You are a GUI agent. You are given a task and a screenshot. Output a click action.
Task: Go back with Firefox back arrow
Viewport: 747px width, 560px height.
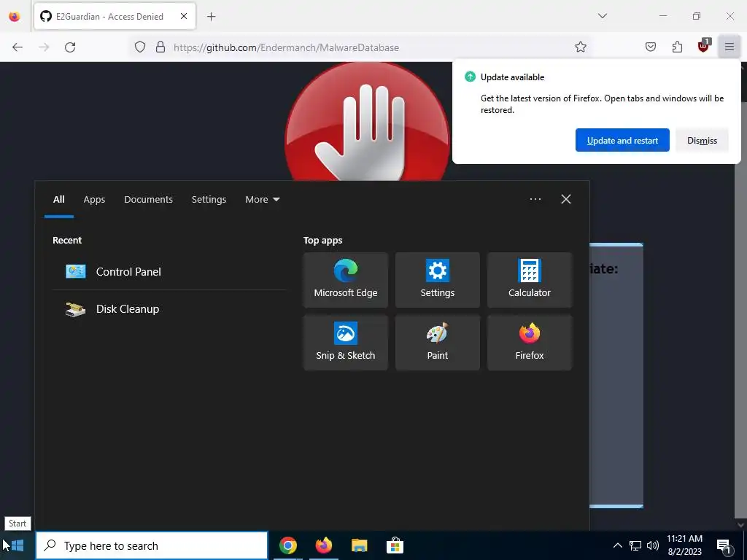(x=18, y=47)
